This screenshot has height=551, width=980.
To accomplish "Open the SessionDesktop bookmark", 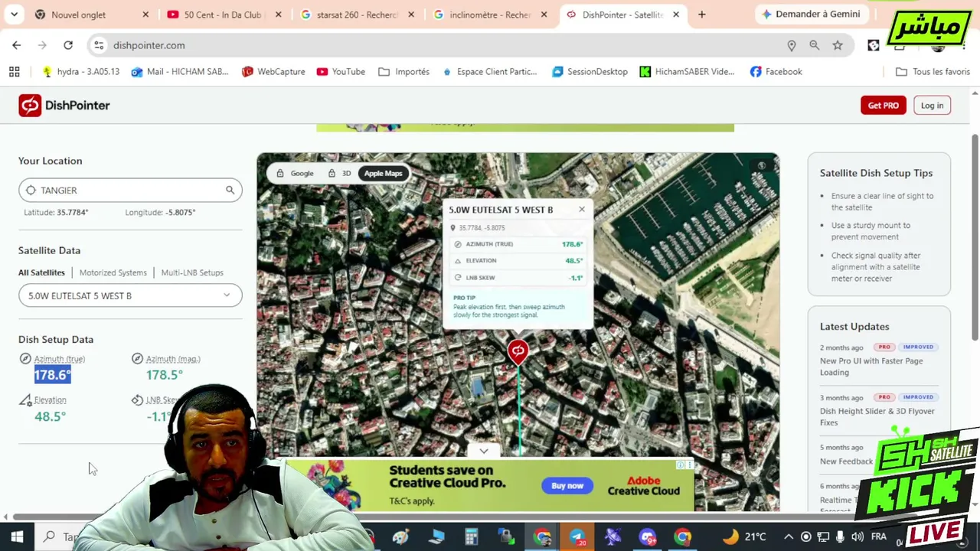I will pos(590,71).
